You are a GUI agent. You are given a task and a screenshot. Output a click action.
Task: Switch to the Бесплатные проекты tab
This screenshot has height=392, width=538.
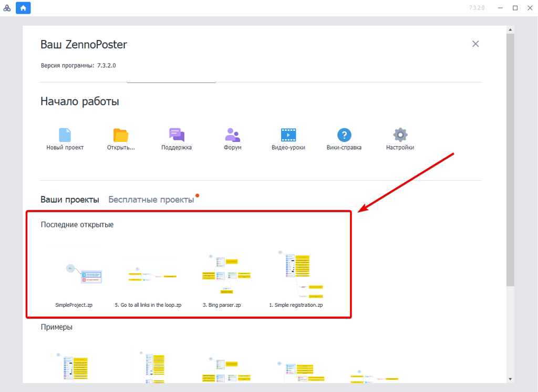click(x=151, y=200)
